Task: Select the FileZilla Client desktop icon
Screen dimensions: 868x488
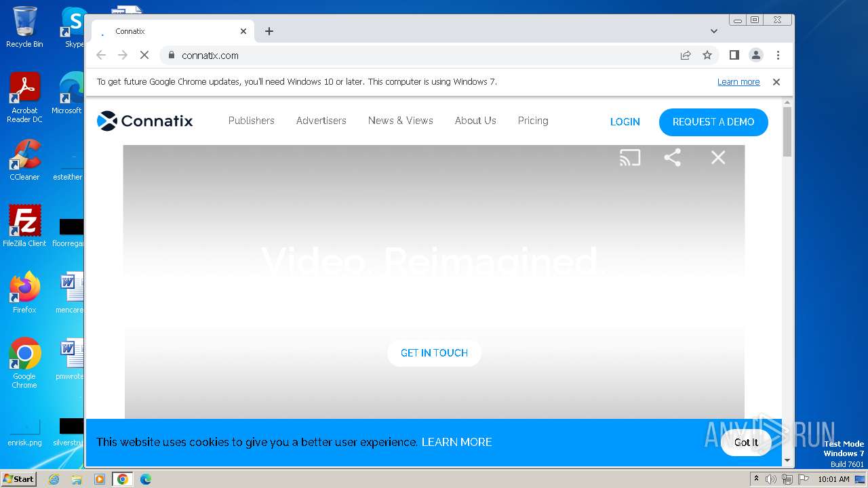Action: [x=24, y=226]
